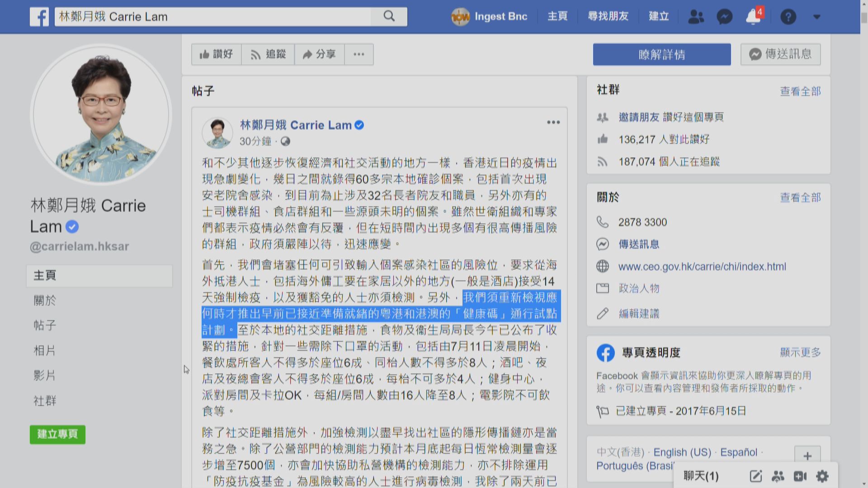Click the search magnifier button
The width and height of the screenshot is (868, 488).
[389, 17]
